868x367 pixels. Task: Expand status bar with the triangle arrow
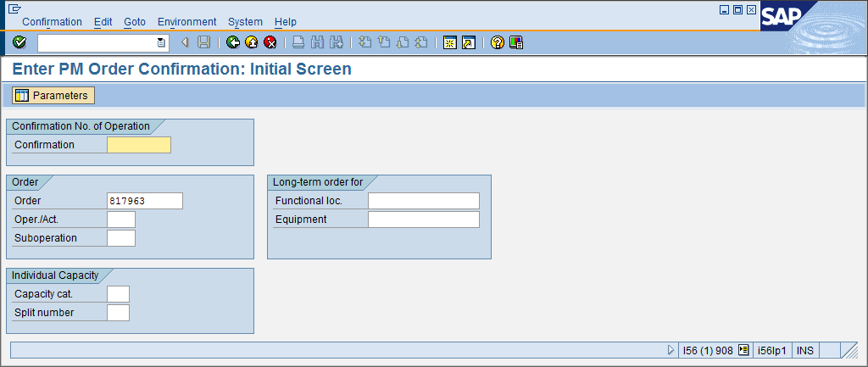[x=671, y=350]
